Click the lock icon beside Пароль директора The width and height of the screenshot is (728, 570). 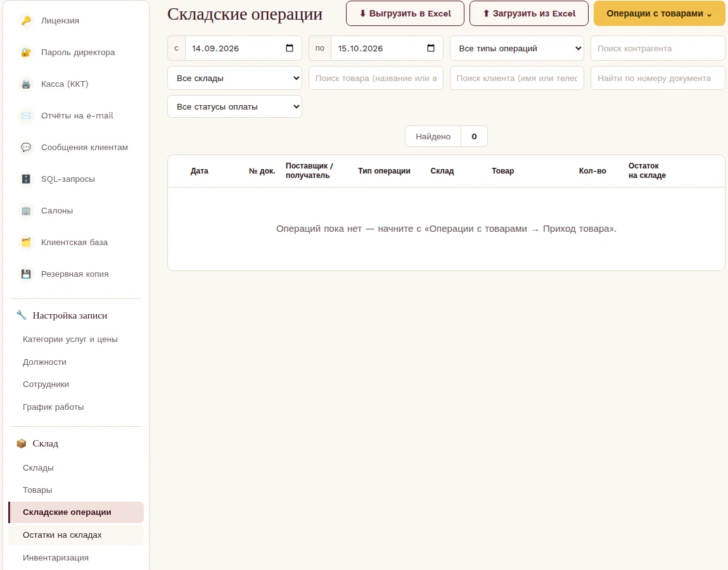click(x=26, y=53)
